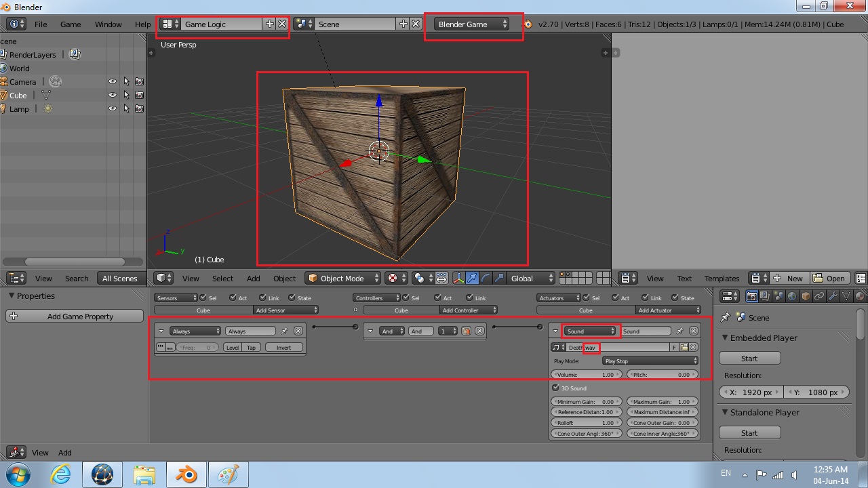Select the rotate manipulator icon
The height and width of the screenshot is (488, 868).
click(486, 278)
